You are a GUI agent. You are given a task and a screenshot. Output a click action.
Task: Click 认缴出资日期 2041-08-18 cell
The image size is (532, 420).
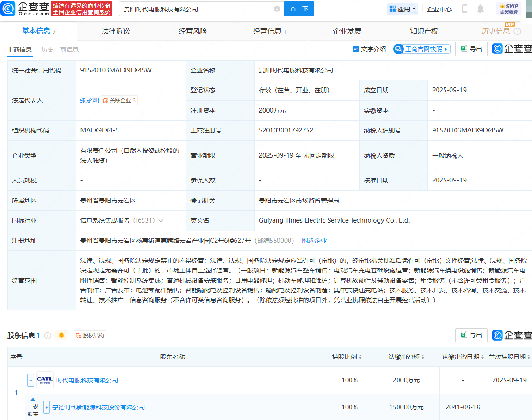[x=463, y=407]
